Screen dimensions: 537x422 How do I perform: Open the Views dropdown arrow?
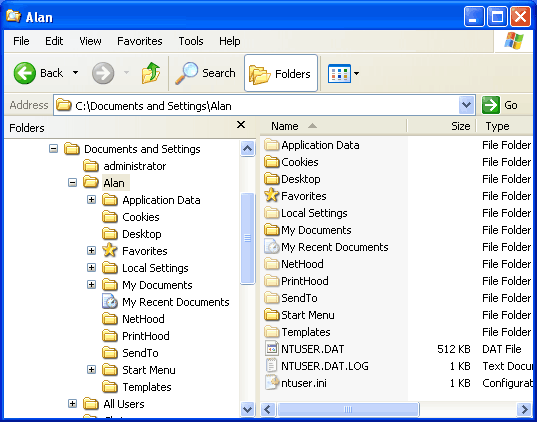(357, 73)
